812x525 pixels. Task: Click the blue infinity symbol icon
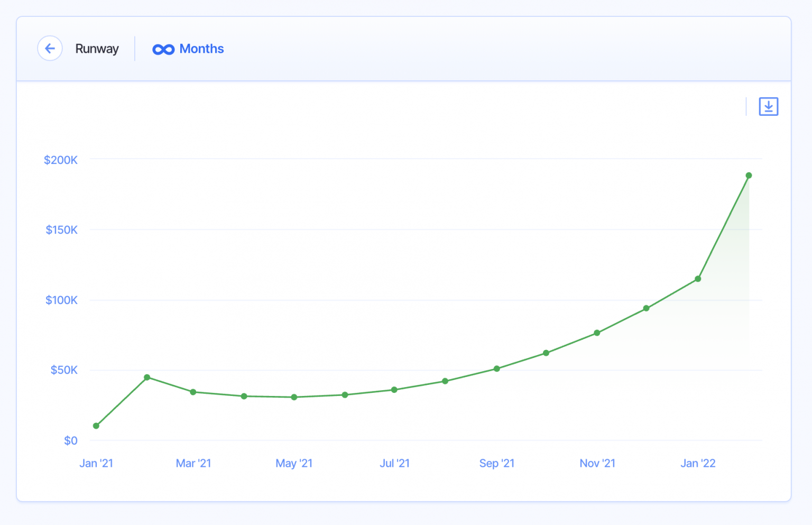coord(163,49)
